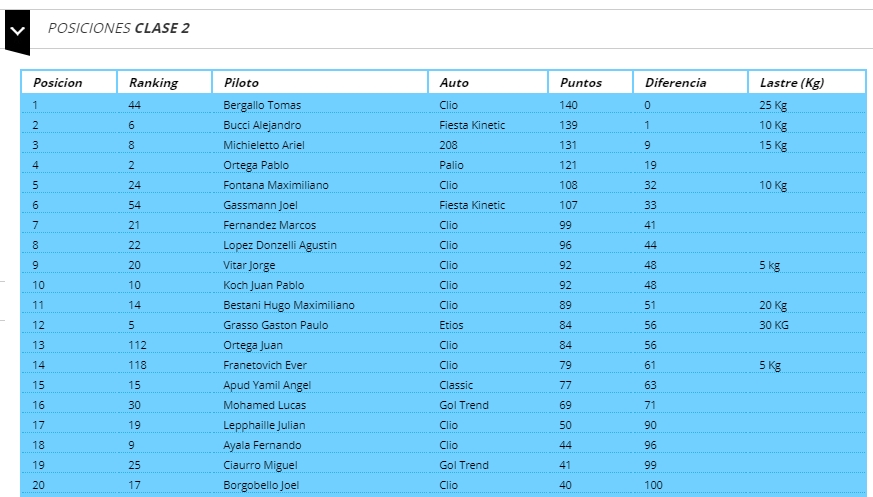Click Grasso Gaston Paulo's Etios cell

tap(454, 325)
